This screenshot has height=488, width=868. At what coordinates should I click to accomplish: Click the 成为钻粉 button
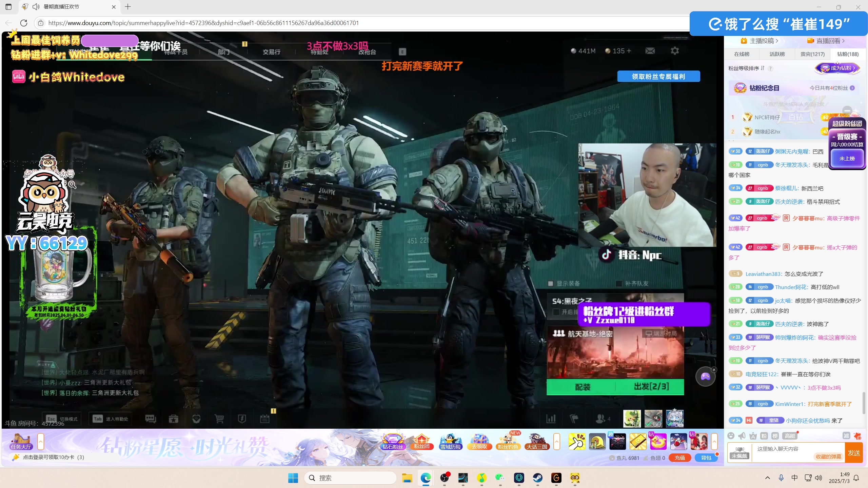click(837, 68)
